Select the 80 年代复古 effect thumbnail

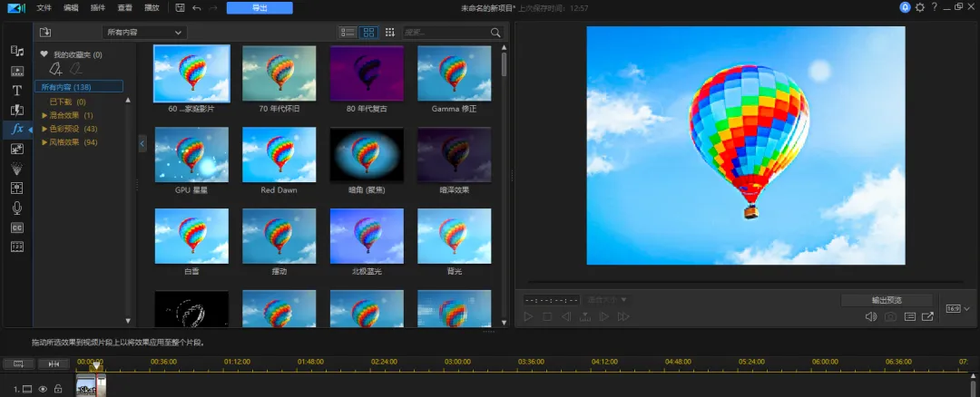pyautogui.click(x=367, y=73)
